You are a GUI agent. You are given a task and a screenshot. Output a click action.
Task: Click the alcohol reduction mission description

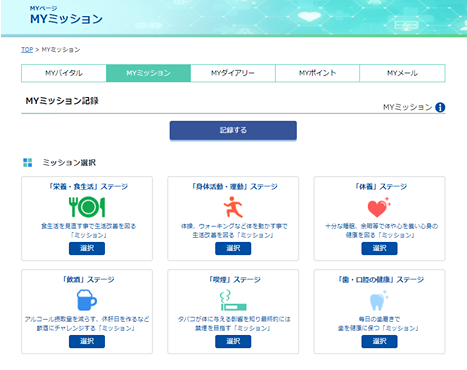(87, 324)
